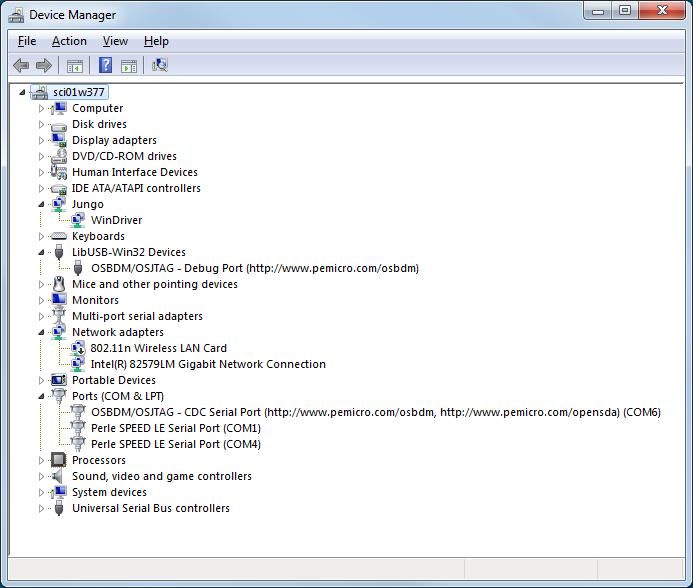Select the Keyboards category icon
Image resolution: width=693 pixels, height=588 pixels.
coord(58,236)
